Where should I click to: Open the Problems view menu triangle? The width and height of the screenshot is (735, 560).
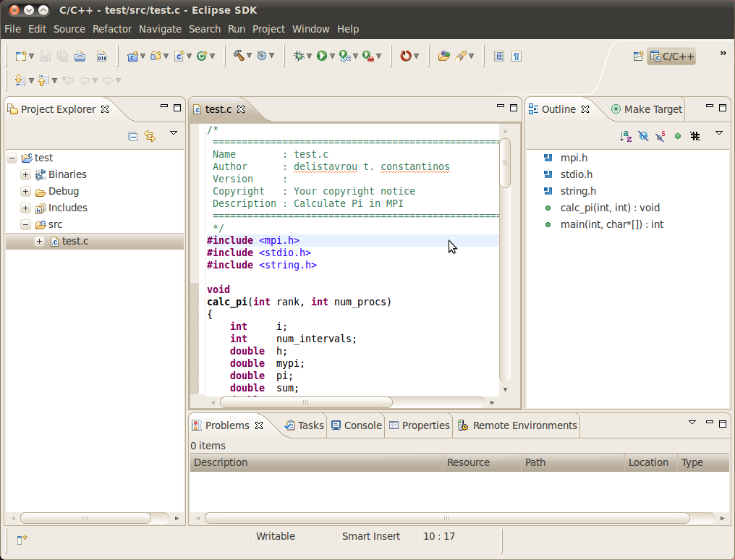692,423
